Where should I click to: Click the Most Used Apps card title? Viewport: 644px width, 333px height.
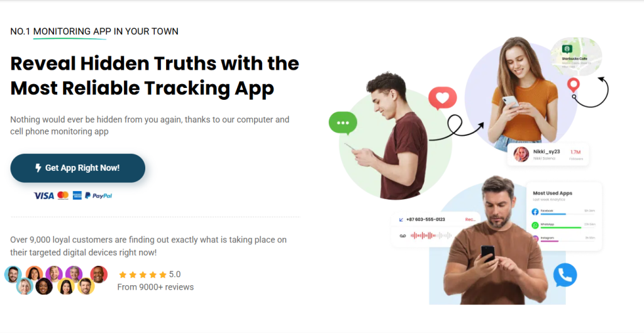point(552,193)
